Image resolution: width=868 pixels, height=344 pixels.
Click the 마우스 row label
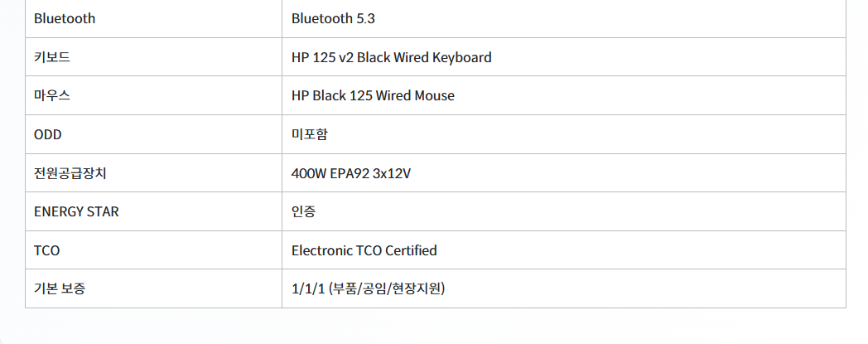pyautogui.click(x=52, y=95)
